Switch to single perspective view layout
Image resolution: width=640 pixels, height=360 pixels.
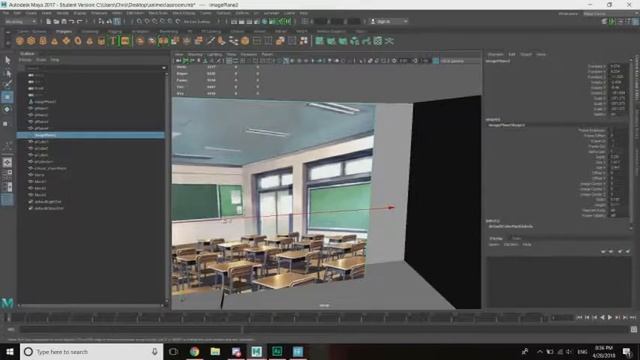pos(7,162)
